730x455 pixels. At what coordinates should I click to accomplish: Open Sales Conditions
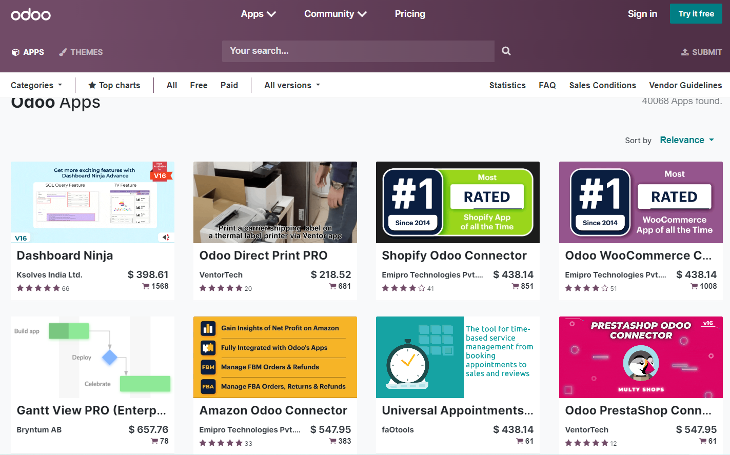point(602,85)
